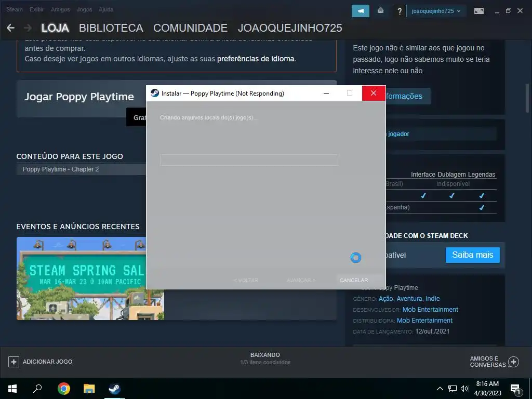Click the volume speaker icon
The height and width of the screenshot is (399, 532).
pyautogui.click(x=464, y=389)
